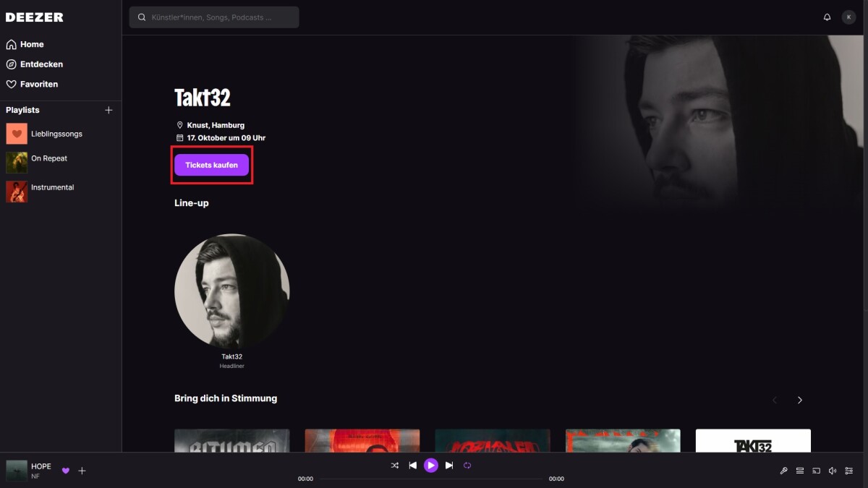Open the audio settings equalizer icon
Viewport: 868px width, 488px height.
coord(848,471)
